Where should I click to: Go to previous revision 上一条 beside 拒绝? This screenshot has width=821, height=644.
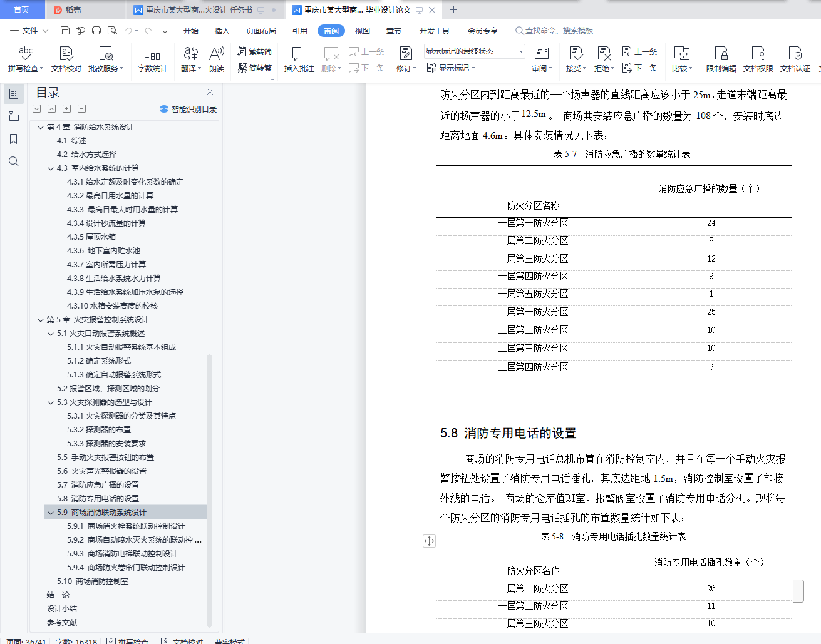pos(639,51)
